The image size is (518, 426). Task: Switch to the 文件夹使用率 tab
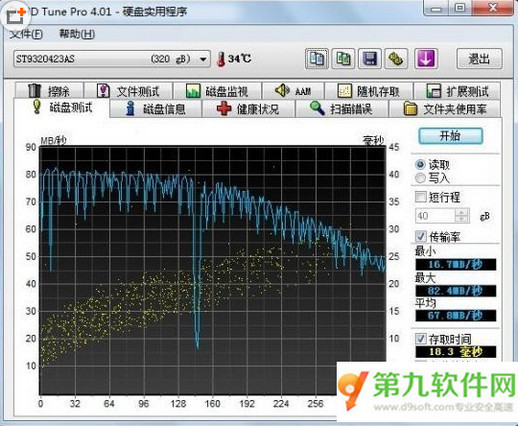445,109
